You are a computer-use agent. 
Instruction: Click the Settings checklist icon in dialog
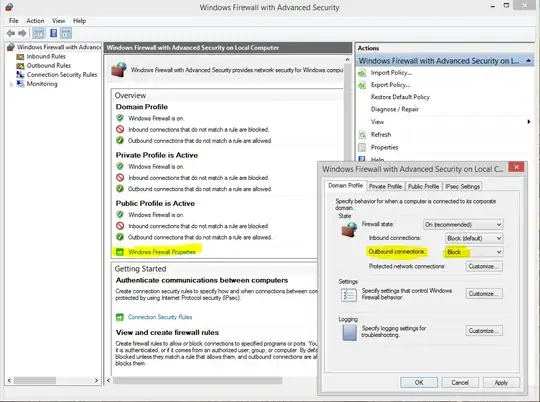(x=349, y=295)
